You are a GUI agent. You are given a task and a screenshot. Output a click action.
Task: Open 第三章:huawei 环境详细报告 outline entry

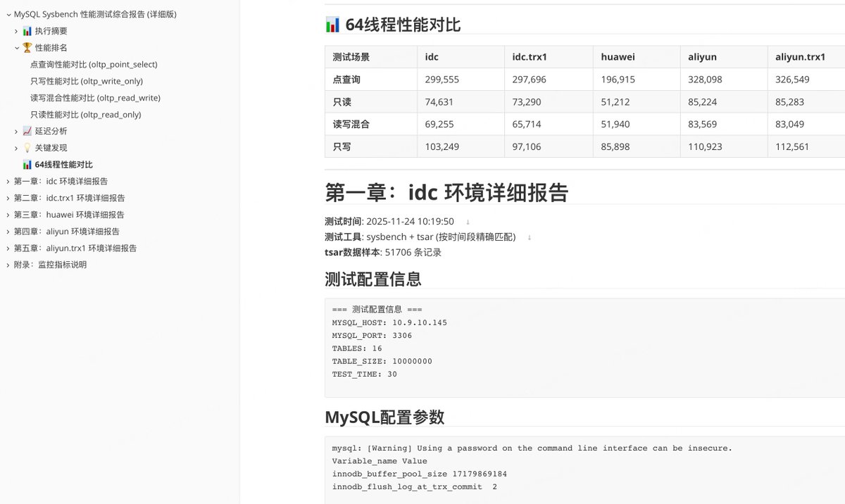(x=69, y=215)
